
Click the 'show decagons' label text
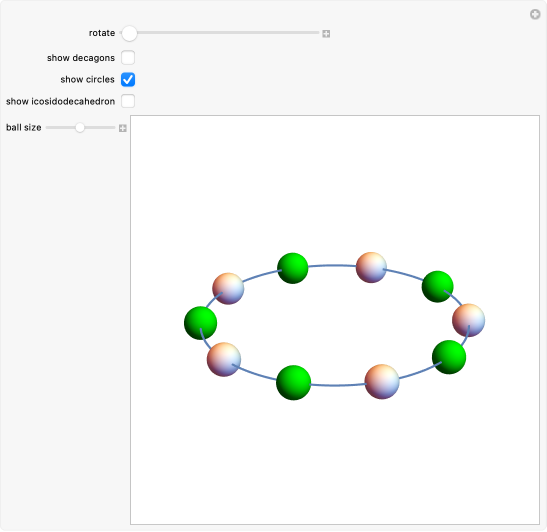(81, 58)
